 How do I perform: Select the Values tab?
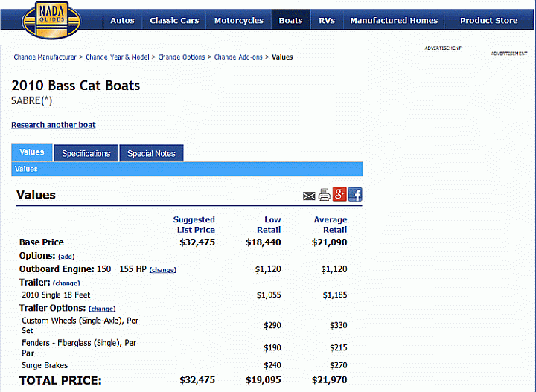click(x=32, y=152)
